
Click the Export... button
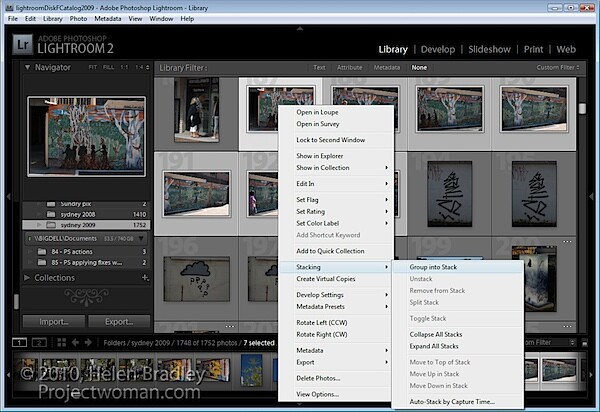point(119,322)
